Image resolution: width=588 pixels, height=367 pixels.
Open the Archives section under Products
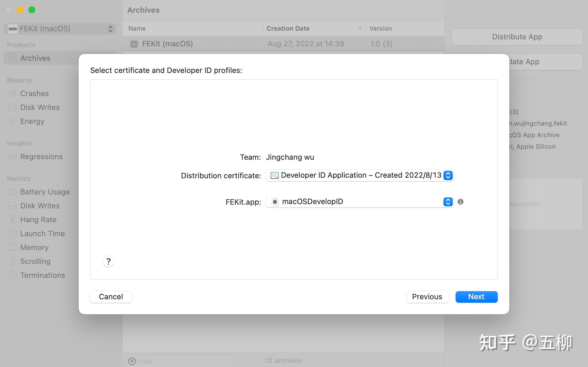coord(35,58)
